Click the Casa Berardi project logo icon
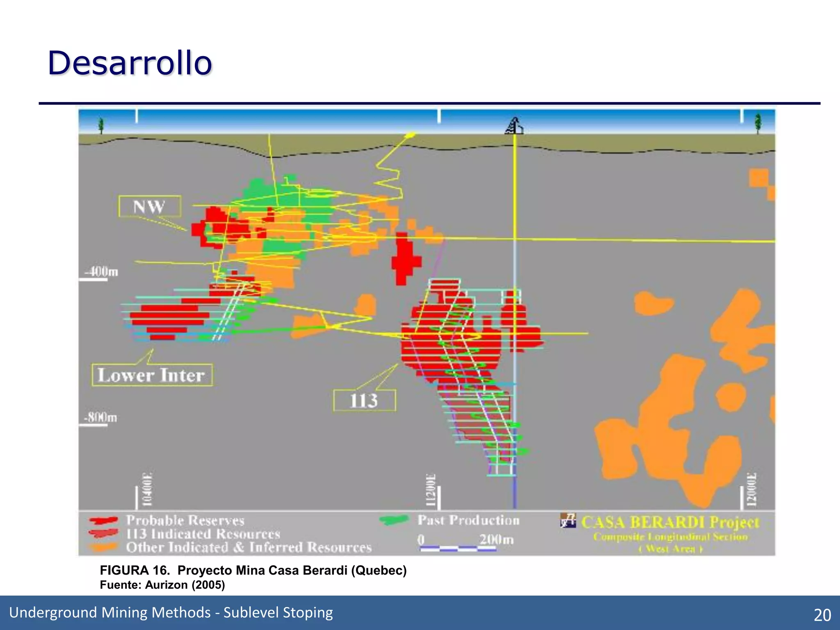The width and height of the screenshot is (840, 630). pos(568,520)
